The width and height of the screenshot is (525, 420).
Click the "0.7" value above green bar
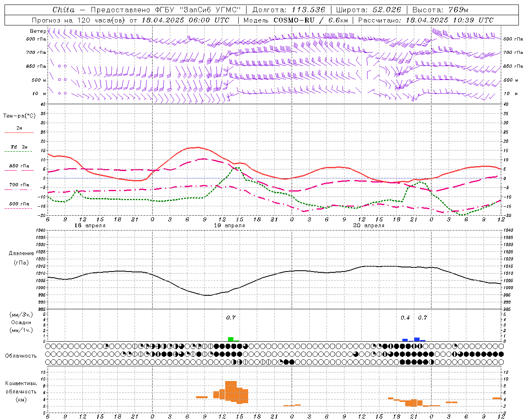point(231,317)
